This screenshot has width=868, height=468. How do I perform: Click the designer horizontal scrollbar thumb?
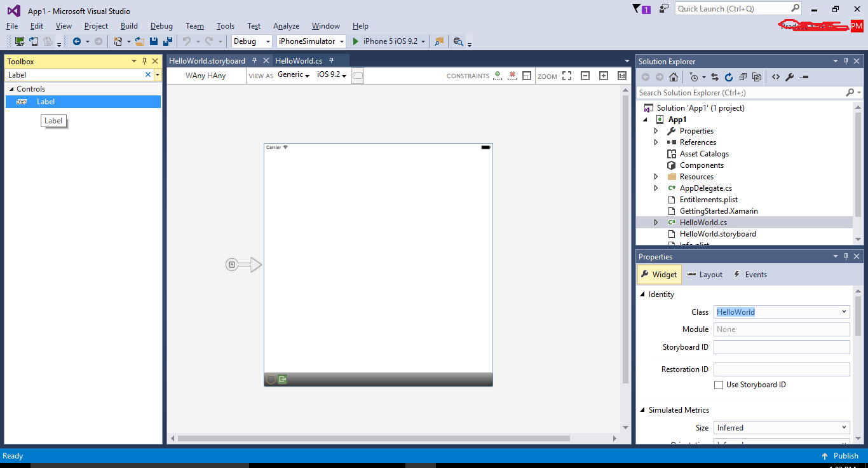tap(374, 438)
